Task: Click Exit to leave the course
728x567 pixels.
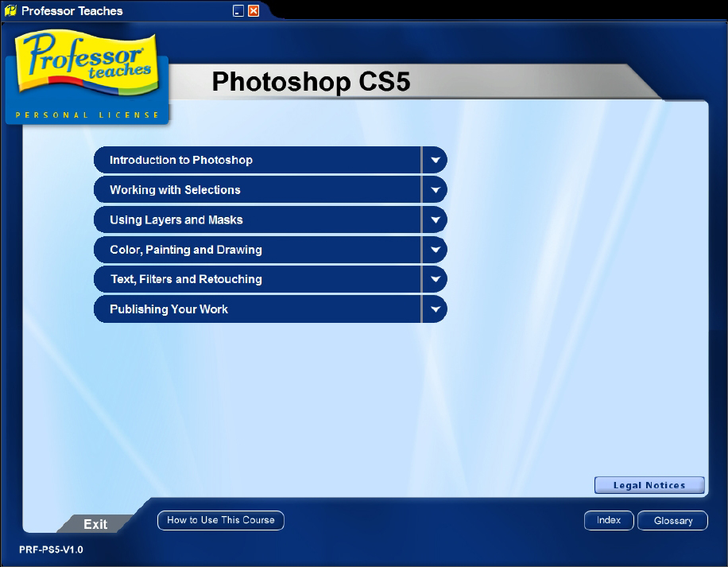Action: point(95,524)
